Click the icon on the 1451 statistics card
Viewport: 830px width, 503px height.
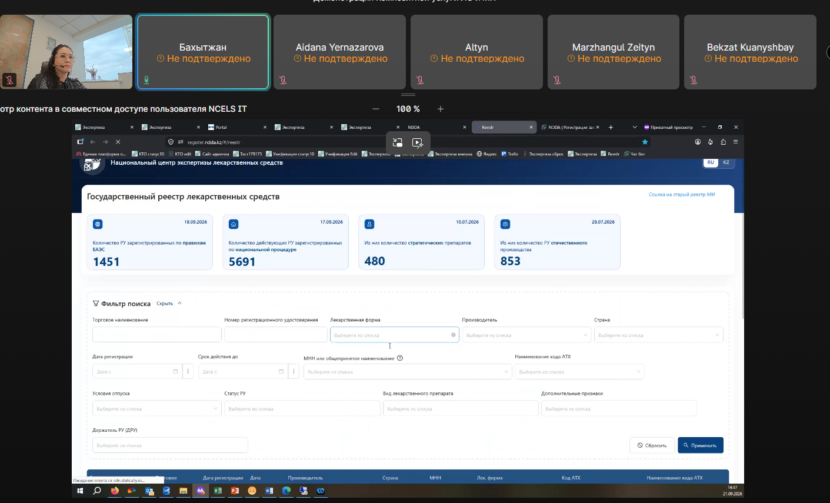click(97, 224)
